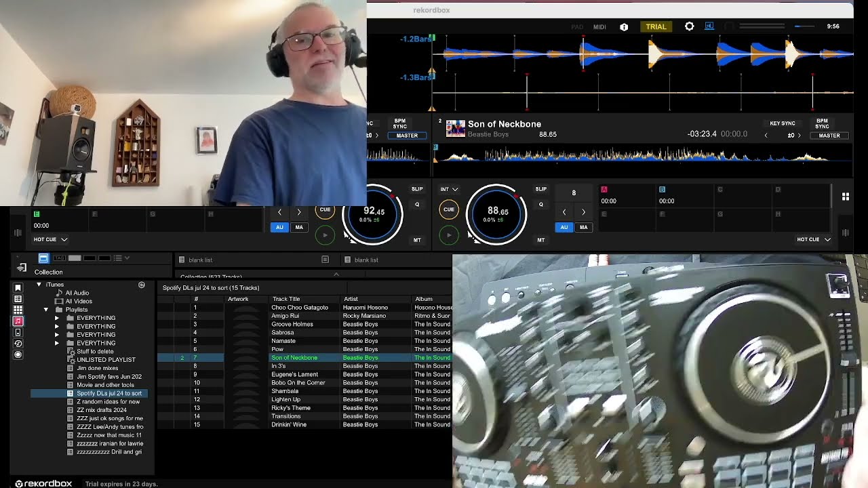
Task: Click the wireless device sync icon
Action: (x=22, y=268)
